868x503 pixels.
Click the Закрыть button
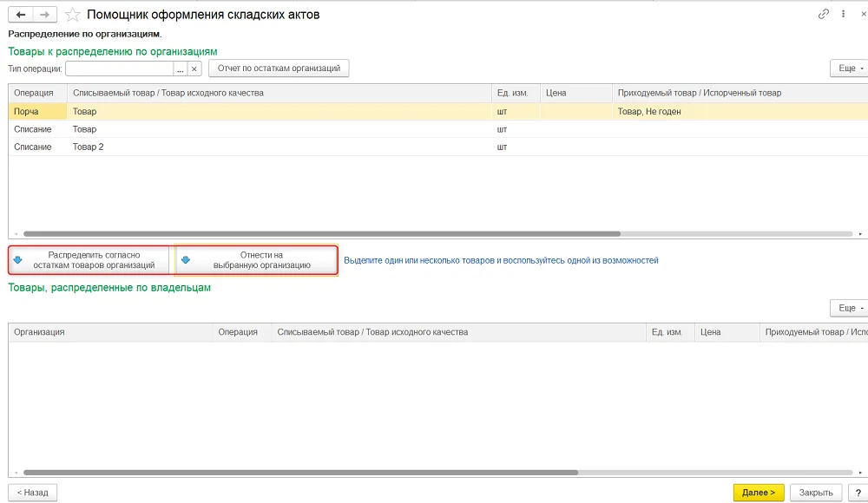click(x=816, y=493)
